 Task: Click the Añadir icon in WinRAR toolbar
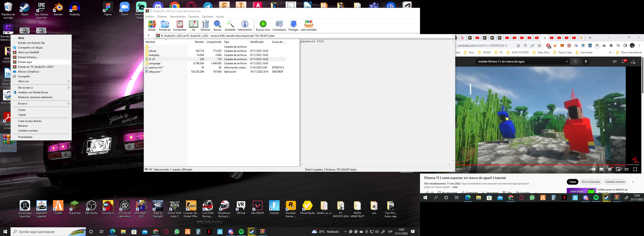(152, 26)
